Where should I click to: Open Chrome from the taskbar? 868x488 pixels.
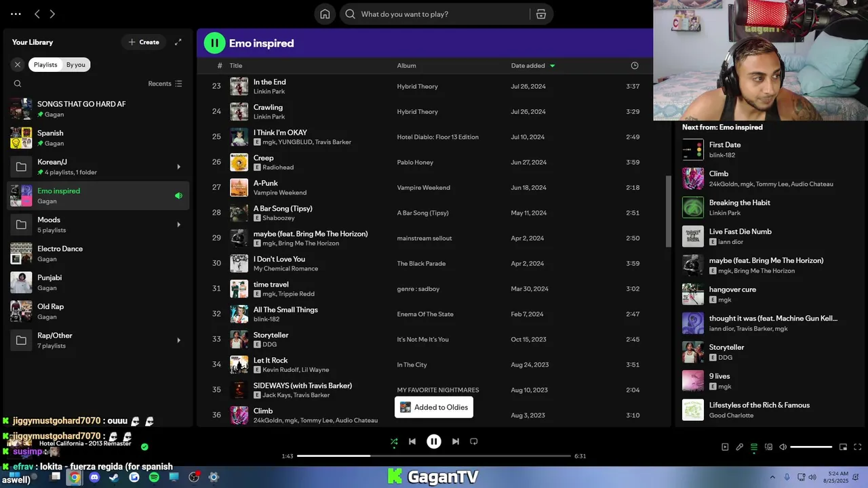75,477
